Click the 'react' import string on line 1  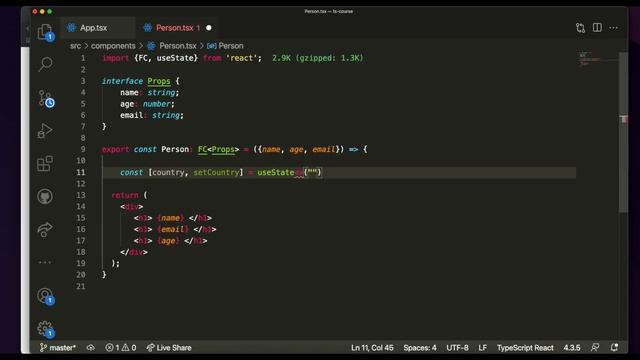tap(242, 58)
